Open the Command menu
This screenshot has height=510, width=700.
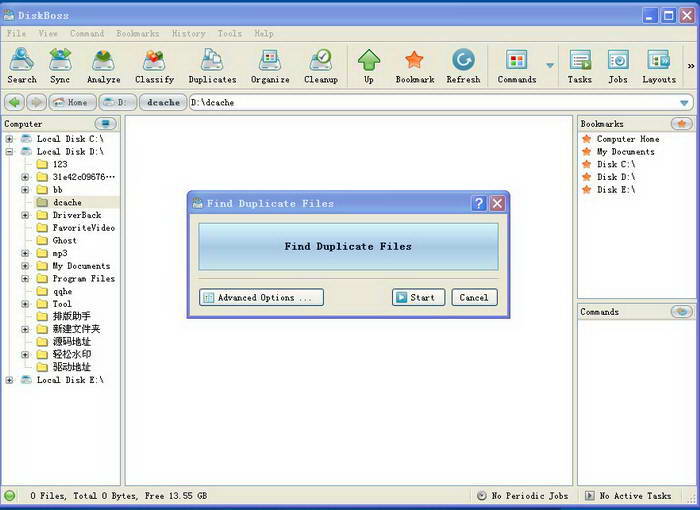(87, 33)
